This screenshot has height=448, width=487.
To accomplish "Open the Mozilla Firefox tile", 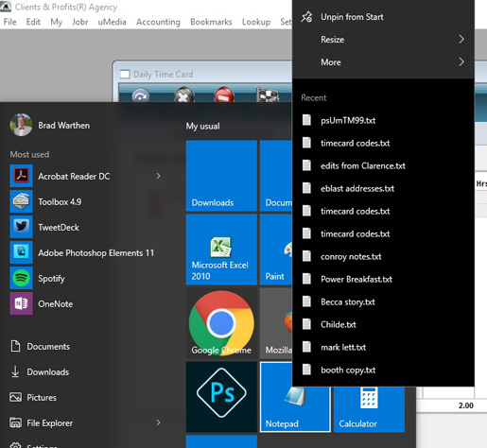I will 276,323.
